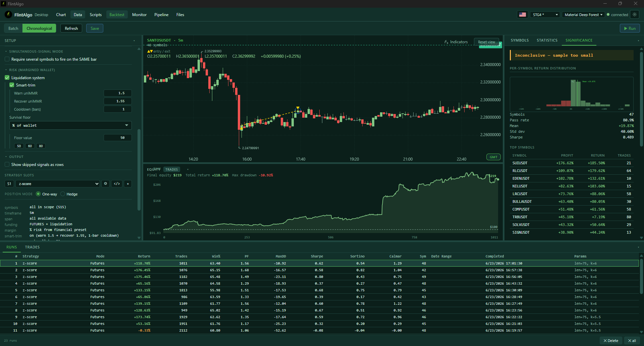Switch to the SYMBOLS tab
This screenshot has width=644, height=346.
[x=520, y=40]
